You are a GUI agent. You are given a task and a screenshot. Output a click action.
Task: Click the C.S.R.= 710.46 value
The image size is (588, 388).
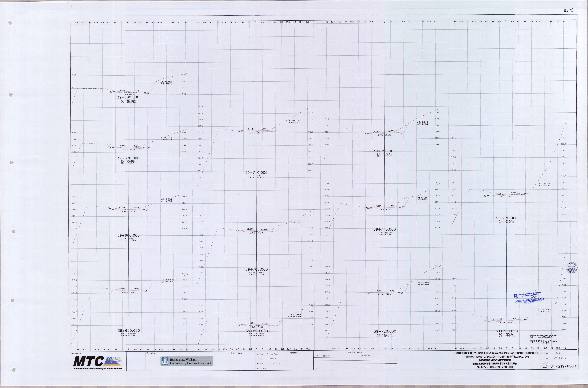(256, 133)
